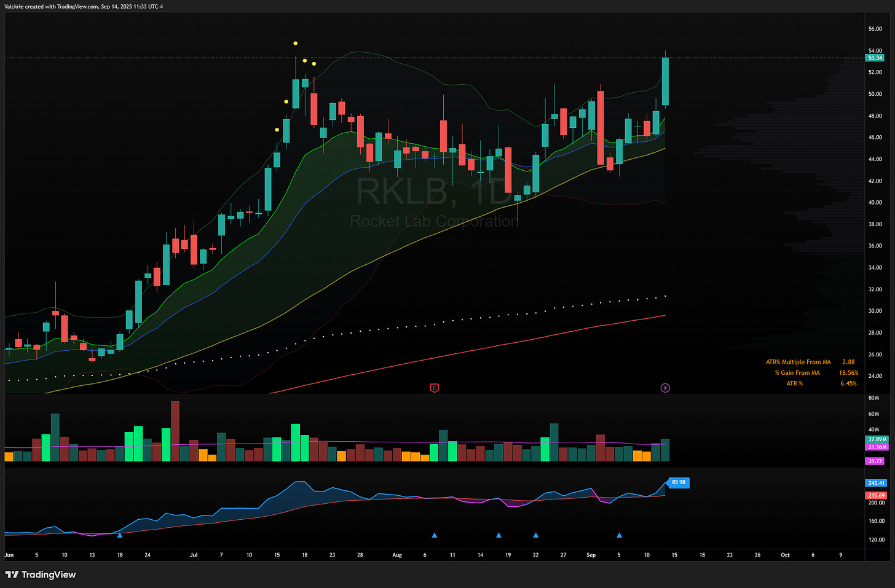Screen dimensions: 895x588
Task: Click the 30.00 price axis label
Action: [x=875, y=311]
